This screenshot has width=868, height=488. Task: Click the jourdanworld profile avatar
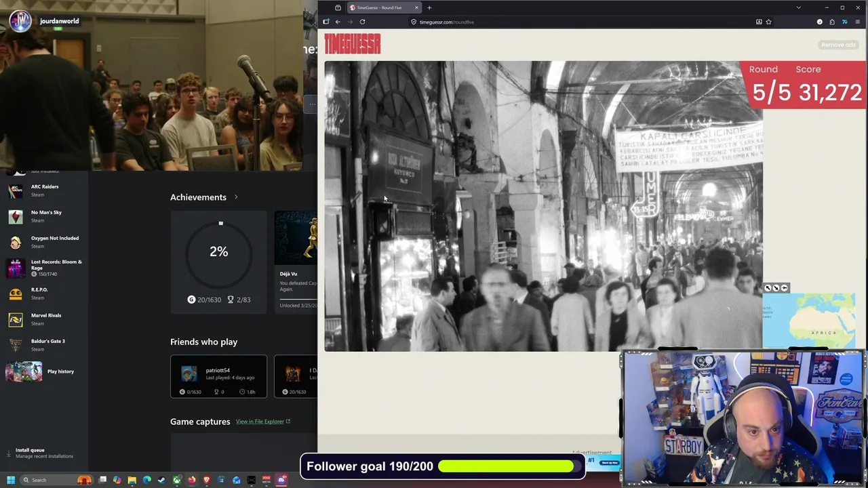(20, 21)
